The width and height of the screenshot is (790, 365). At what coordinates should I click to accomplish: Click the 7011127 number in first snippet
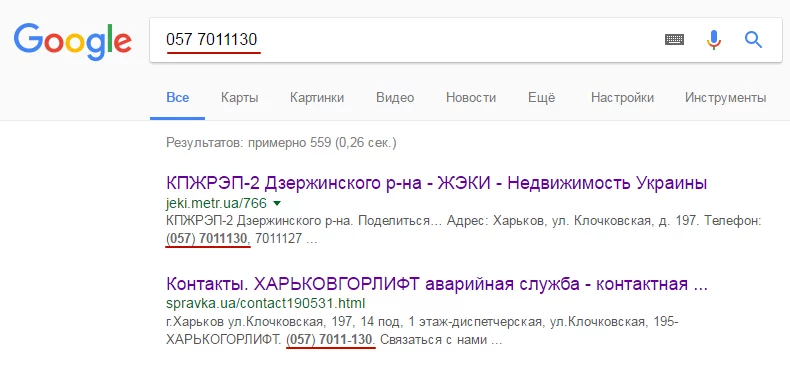tap(279, 238)
